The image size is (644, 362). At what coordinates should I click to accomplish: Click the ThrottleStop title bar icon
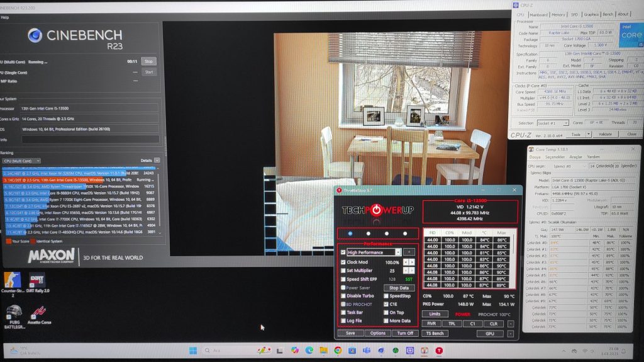pyautogui.click(x=339, y=190)
